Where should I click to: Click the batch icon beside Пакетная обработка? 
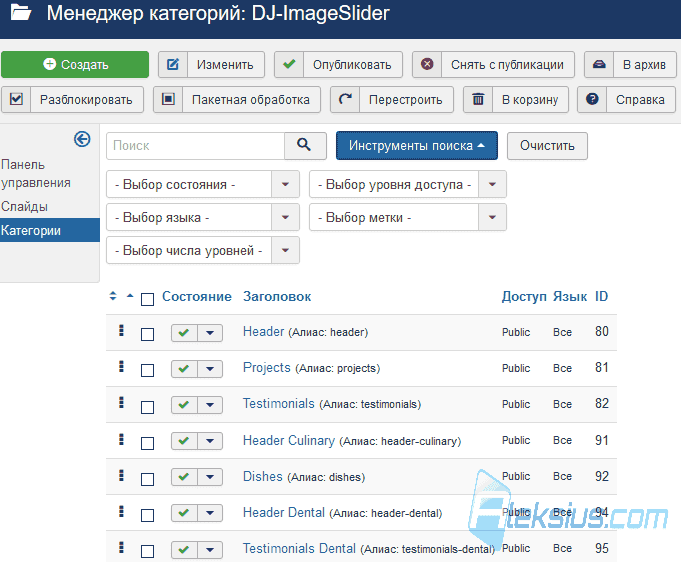coord(168,99)
